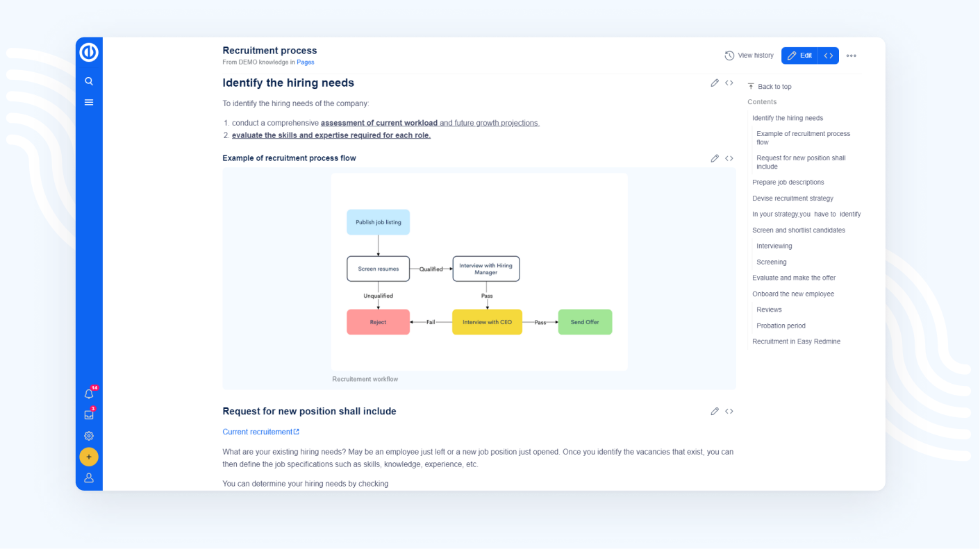Open the hamburger menu in the sidebar
The image size is (980, 549).
(x=89, y=101)
